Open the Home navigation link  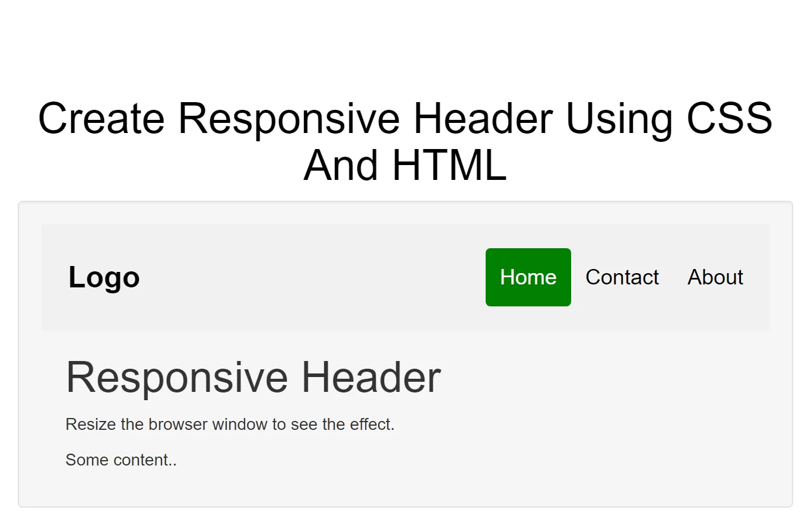point(528,277)
